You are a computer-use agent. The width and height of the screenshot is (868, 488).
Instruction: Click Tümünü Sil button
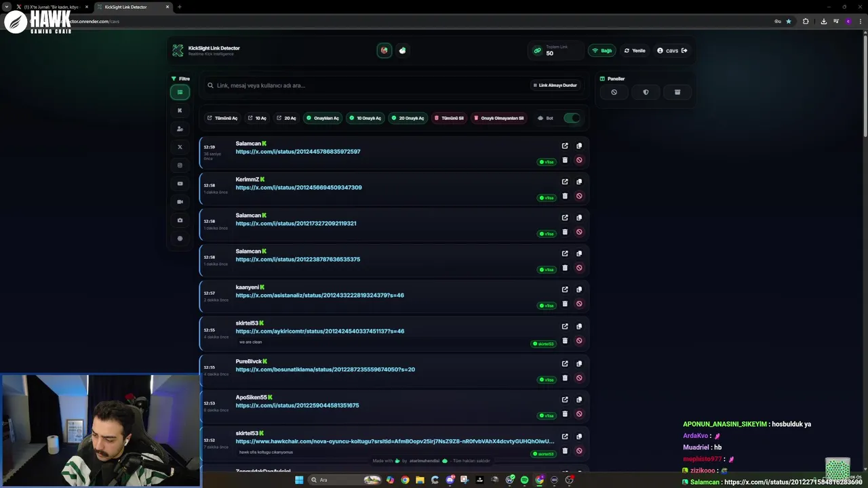pos(450,118)
